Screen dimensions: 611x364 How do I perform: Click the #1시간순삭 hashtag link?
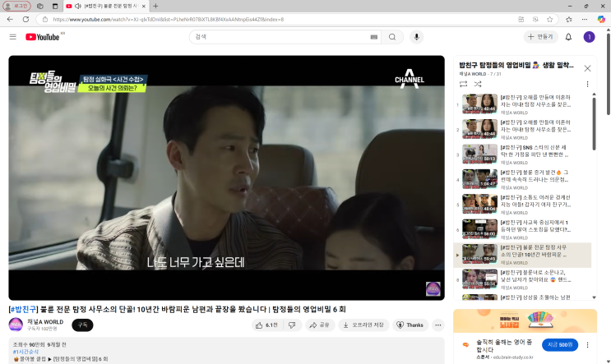pyautogui.click(x=25, y=352)
